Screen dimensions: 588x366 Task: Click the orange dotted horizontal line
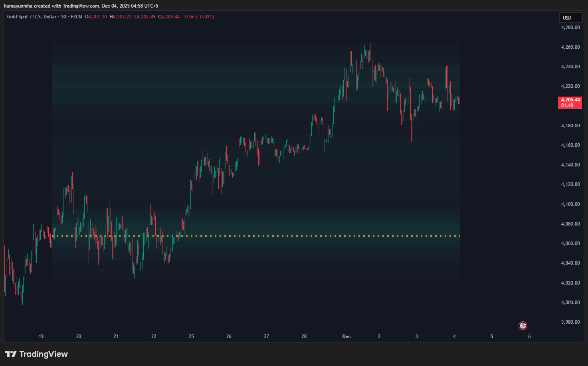[256, 236]
